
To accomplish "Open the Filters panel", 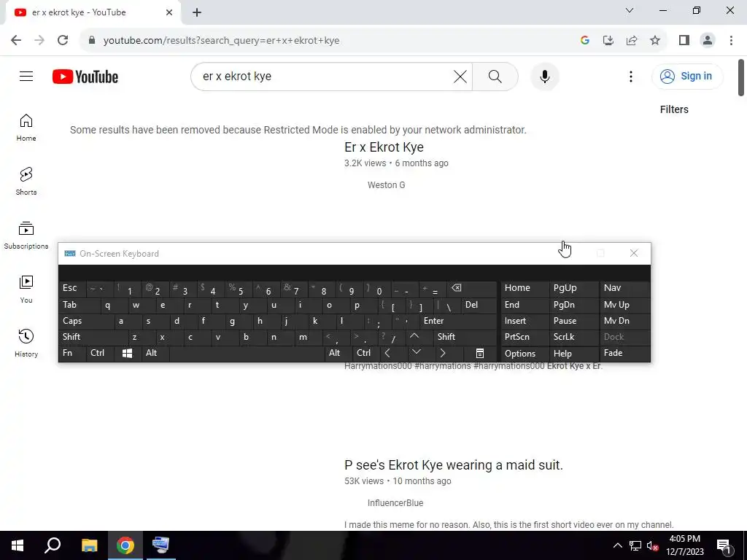I will (673, 109).
